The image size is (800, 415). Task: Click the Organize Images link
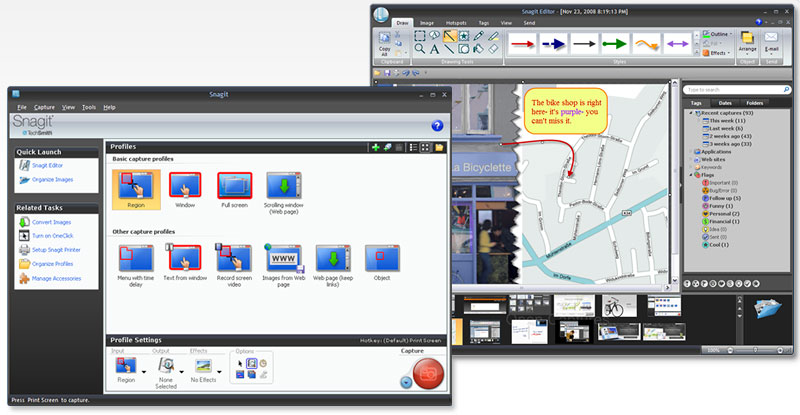(53, 180)
